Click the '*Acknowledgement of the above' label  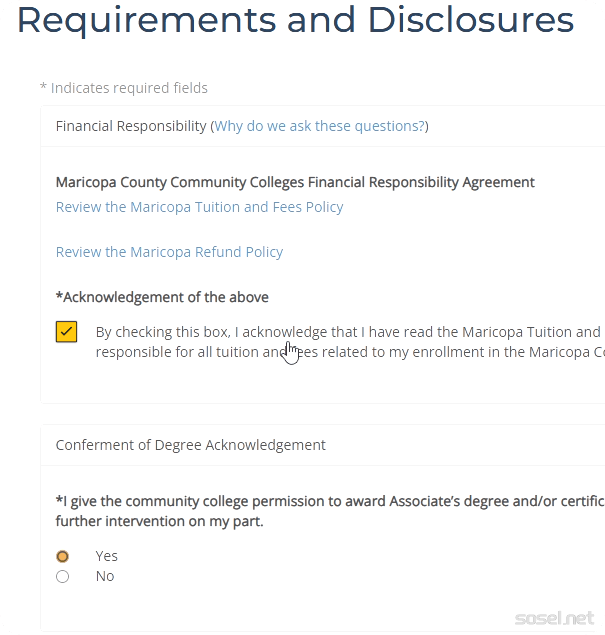point(162,297)
